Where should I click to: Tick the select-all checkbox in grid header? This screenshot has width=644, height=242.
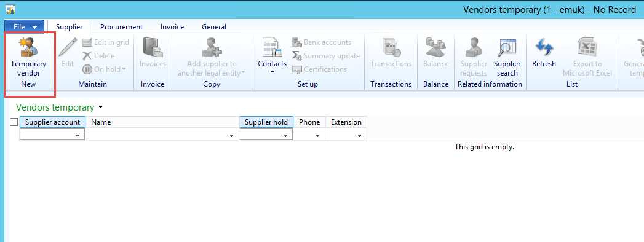tap(14, 122)
